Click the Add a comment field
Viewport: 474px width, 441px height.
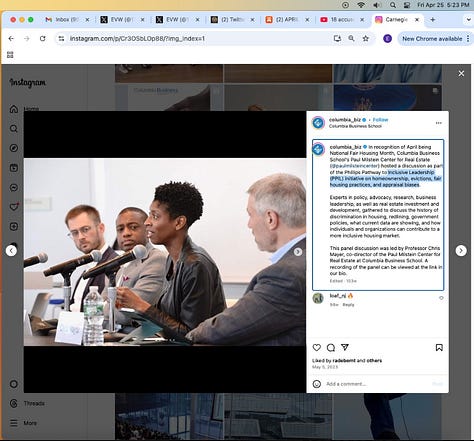coord(377,384)
